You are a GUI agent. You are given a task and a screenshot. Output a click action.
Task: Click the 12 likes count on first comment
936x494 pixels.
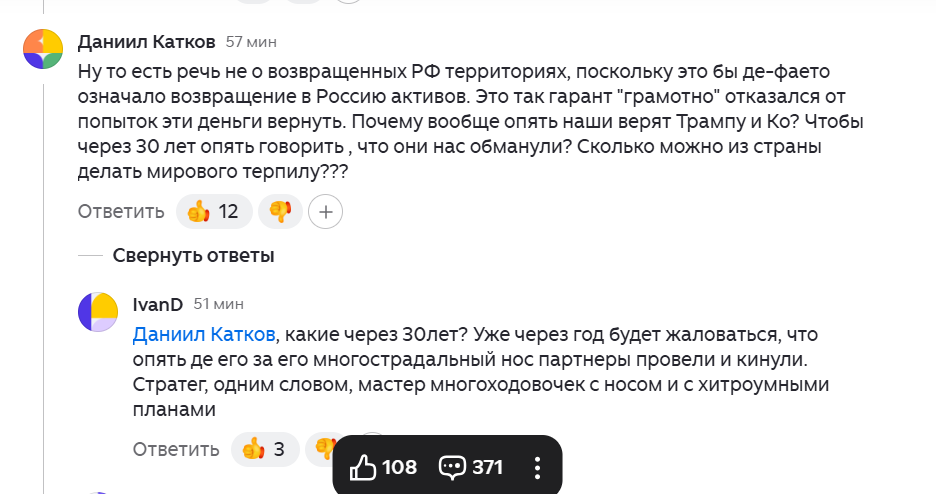[228, 211]
